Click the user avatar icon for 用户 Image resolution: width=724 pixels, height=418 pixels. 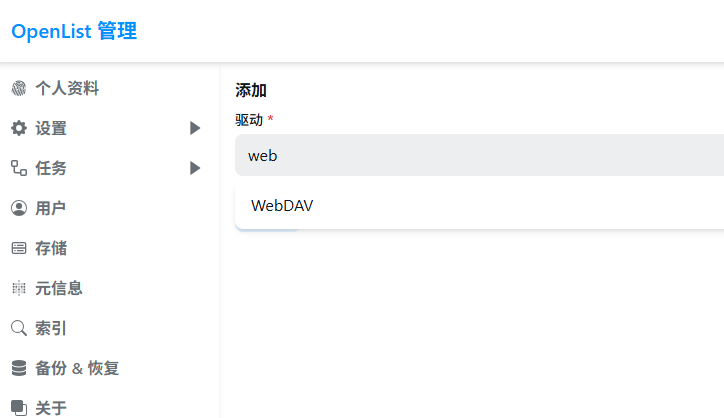click(x=19, y=208)
